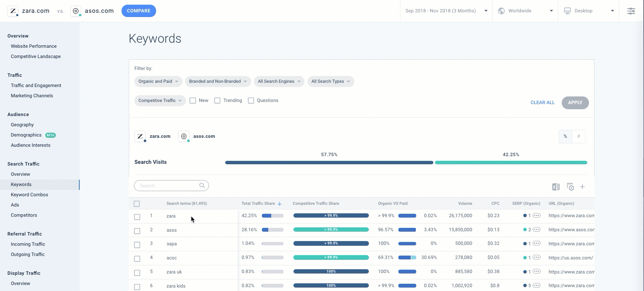Viewport: 644px width, 291px height.
Task: Click CLEAR ALL filters link
Action: pos(542,102)
